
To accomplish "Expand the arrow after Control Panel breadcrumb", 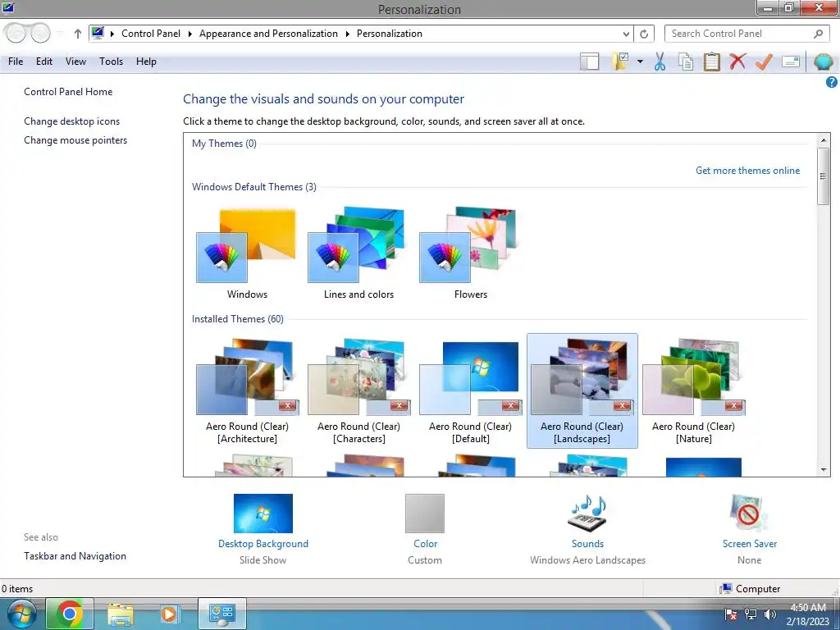I will point(189,34).
